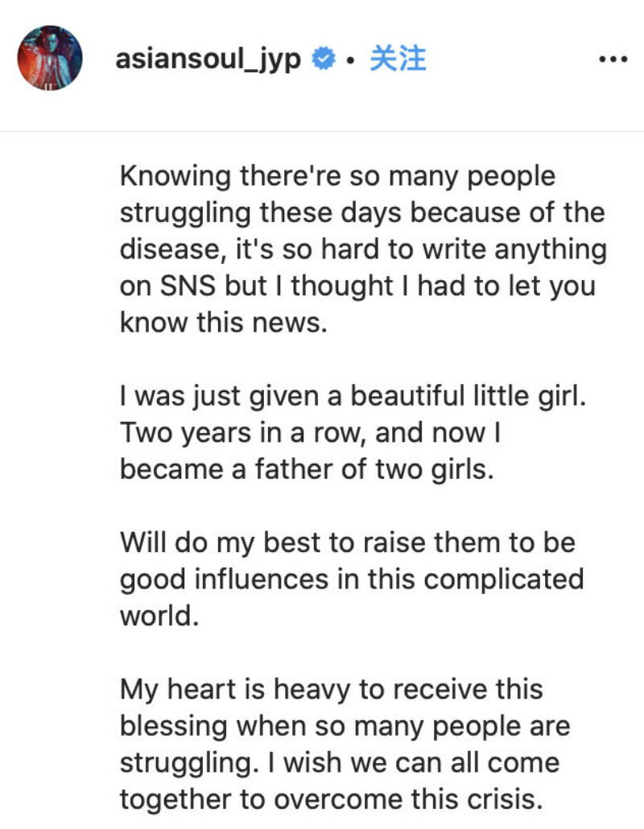Click the line "struggling. I wish we can all come"

(x=340, y=762)
